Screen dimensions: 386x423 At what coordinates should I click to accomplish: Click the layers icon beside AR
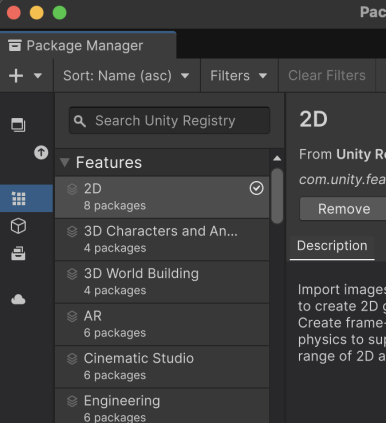(x=72, y=316)
